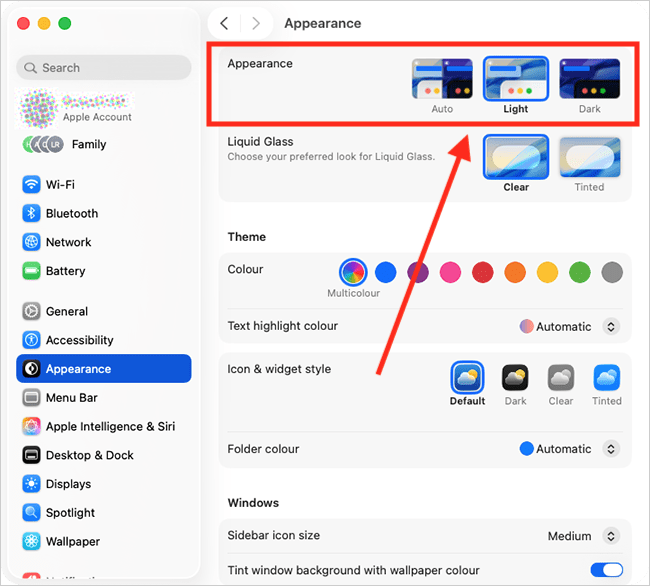The height and width of the screenshot is (586, 650).
Task: Open Folder colour dropdown
Action: tap(610, 449)
